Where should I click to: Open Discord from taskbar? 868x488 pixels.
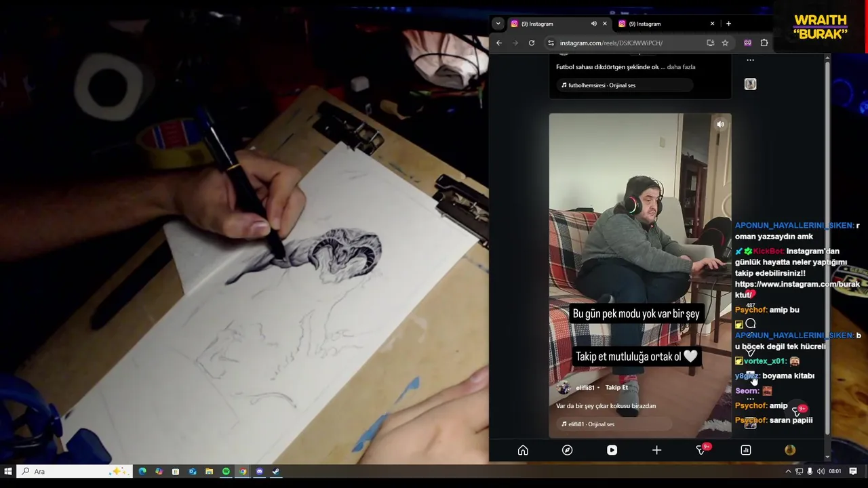point(259,471)
